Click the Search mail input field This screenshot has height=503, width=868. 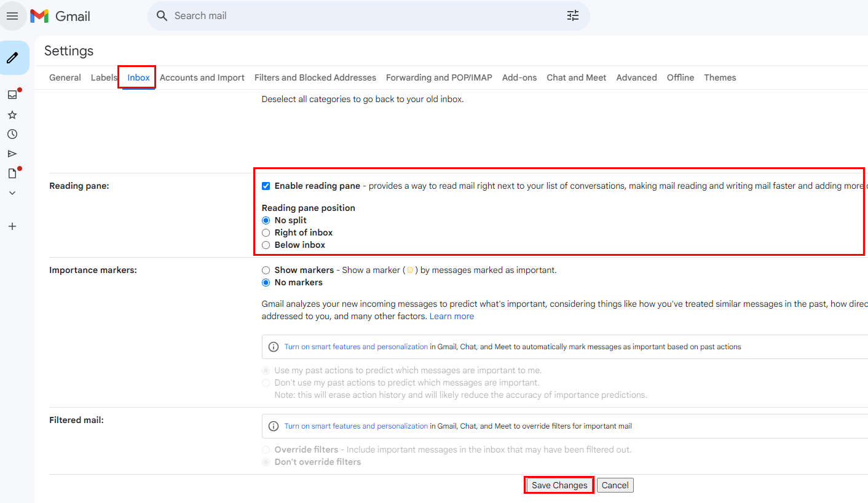(363, 16)
